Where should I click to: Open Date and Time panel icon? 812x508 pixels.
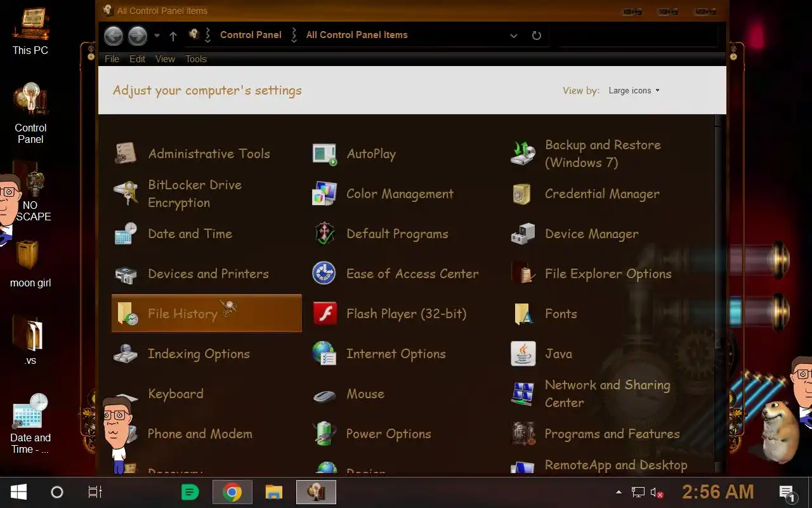tap(126, 234)
